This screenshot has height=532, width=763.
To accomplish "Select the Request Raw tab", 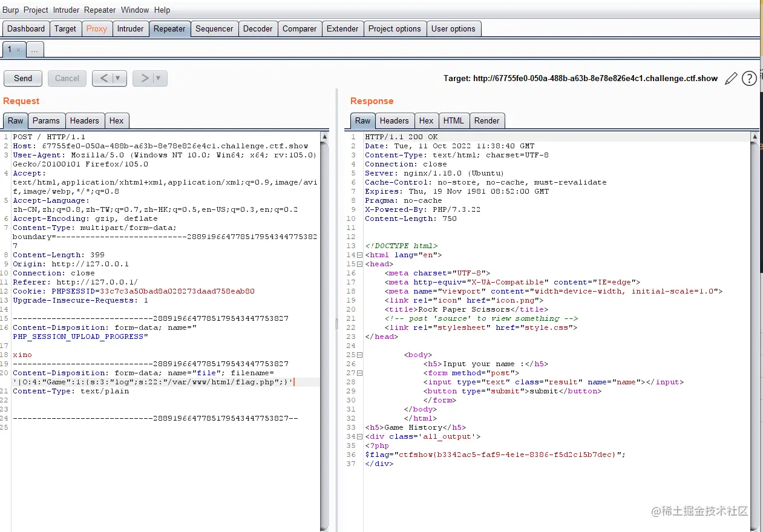I will pos(15,121).
